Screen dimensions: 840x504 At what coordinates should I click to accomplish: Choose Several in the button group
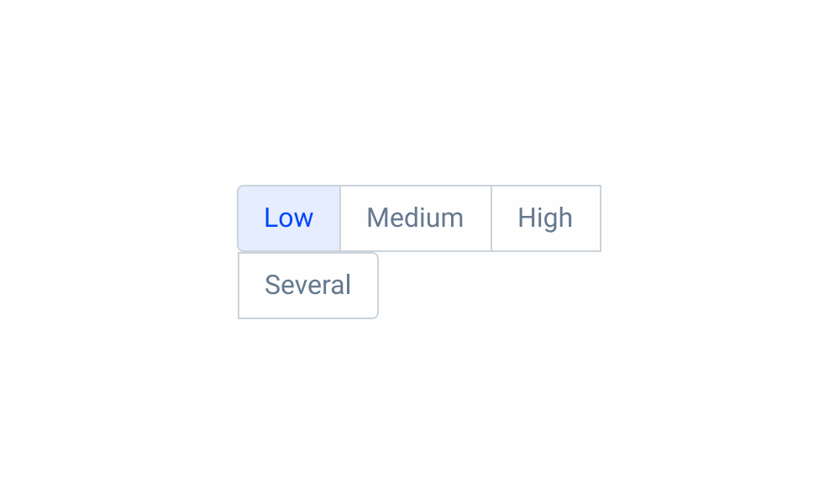click(x=308, y=286)
